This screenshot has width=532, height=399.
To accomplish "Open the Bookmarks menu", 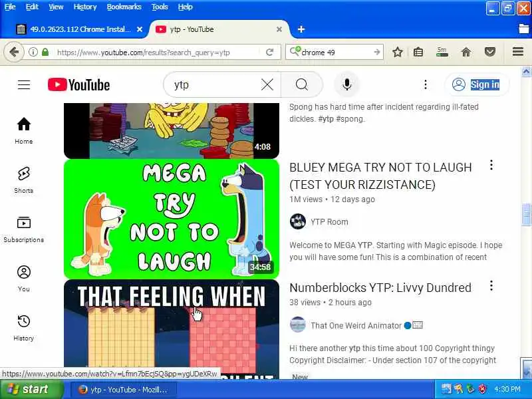I will tap(124, 7).
